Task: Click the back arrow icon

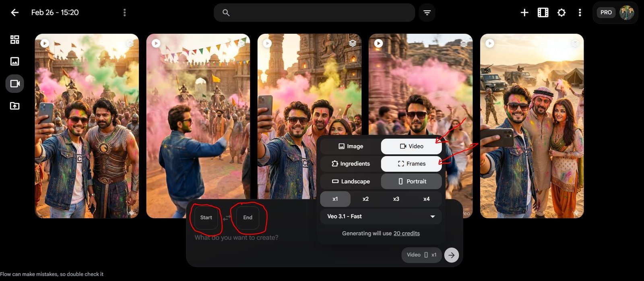Action: pyautogui.click(x=15, y=12)
